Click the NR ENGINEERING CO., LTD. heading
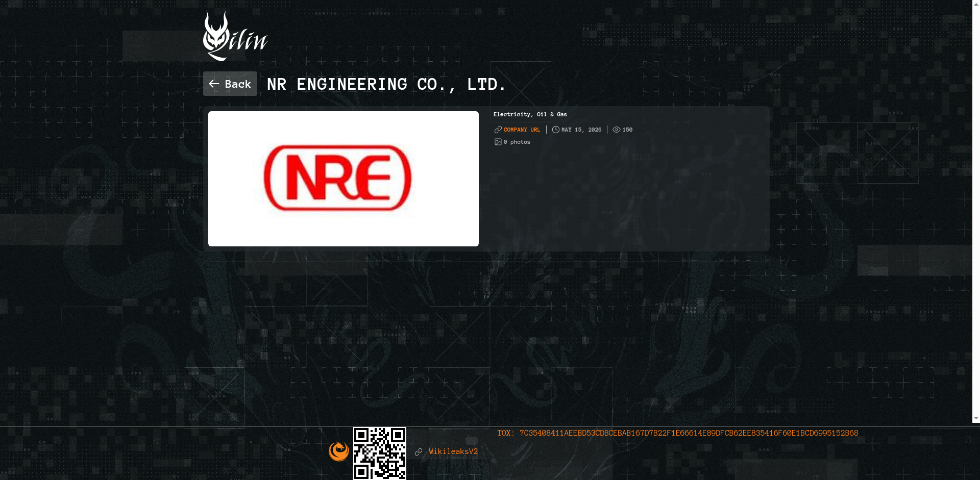 click(x=386, y=84)
